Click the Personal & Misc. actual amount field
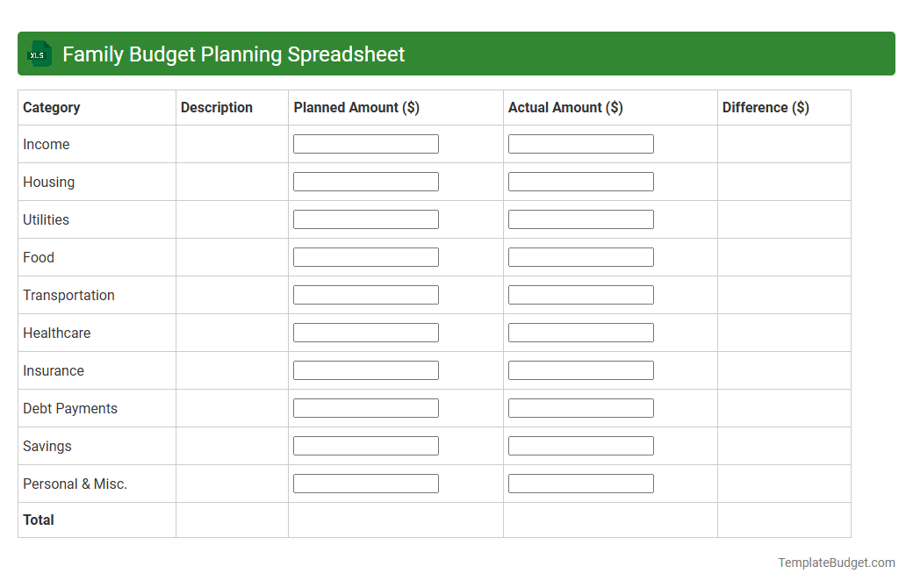Viewport: 913px width, 588px height. tap(580, 483)
